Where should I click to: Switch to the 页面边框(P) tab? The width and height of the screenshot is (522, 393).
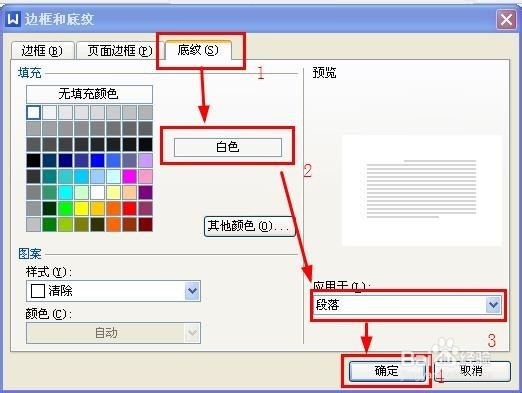click(120, 51)
